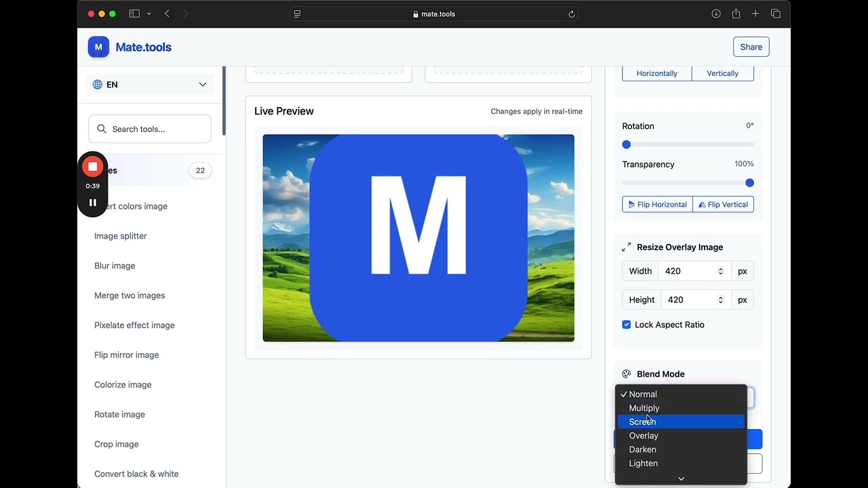
Task: Open Flip mirror image tool
Action: pyautogui.click(x=126, y=355)
